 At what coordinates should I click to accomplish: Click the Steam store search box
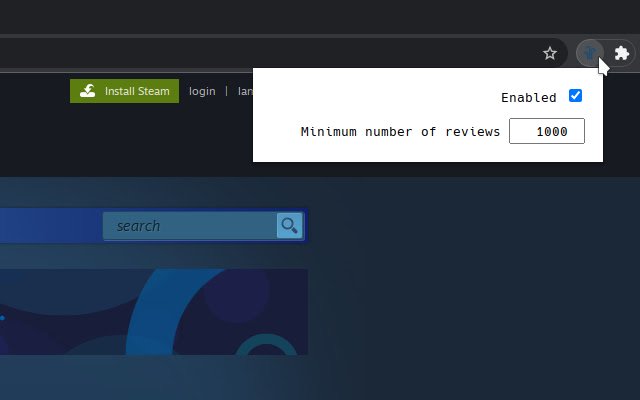190,225
